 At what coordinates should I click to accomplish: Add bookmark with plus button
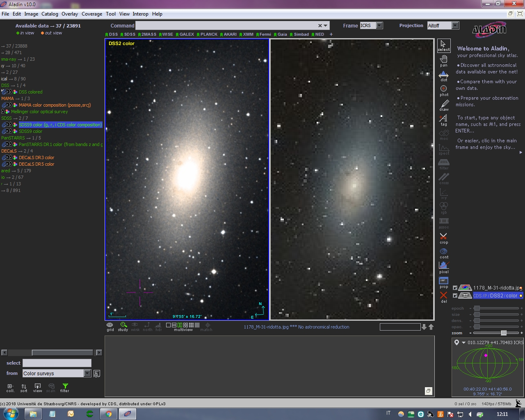click(x=331, y=34)
